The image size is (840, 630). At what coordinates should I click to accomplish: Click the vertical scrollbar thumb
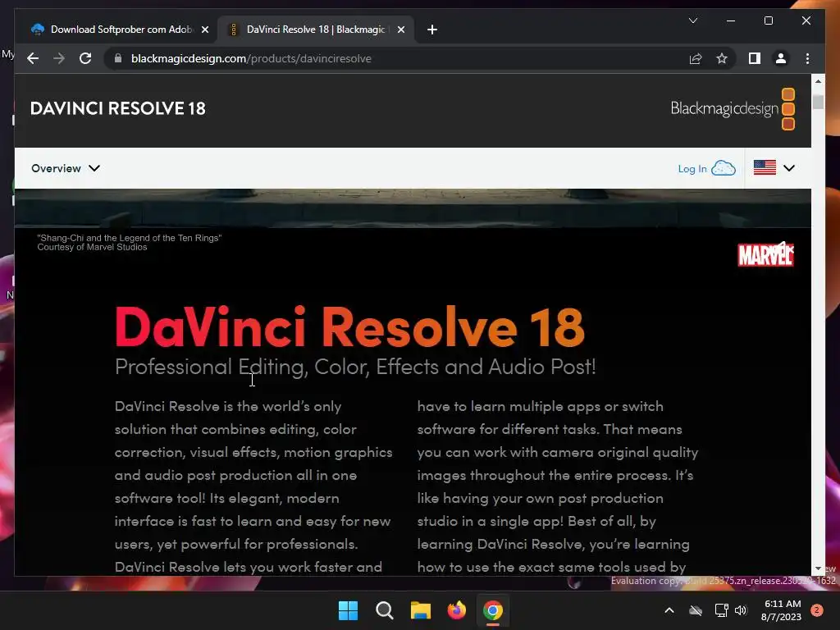point(818,102)
